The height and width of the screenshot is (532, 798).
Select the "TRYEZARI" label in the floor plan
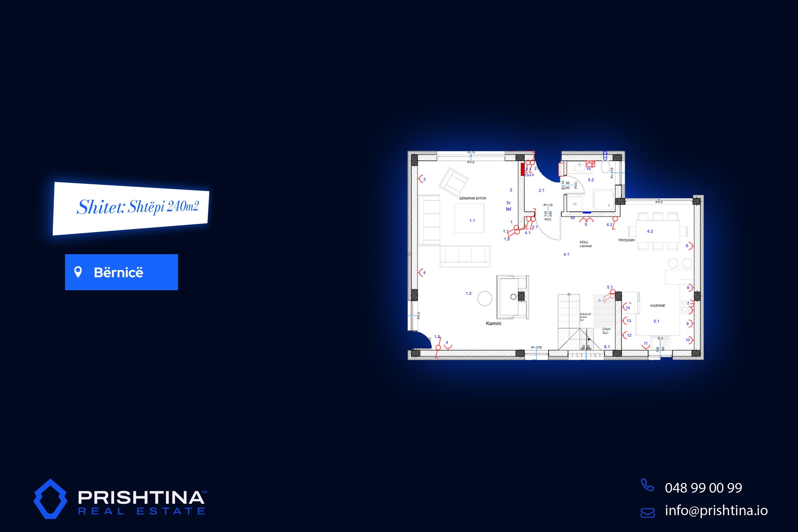tap(626, 240)
